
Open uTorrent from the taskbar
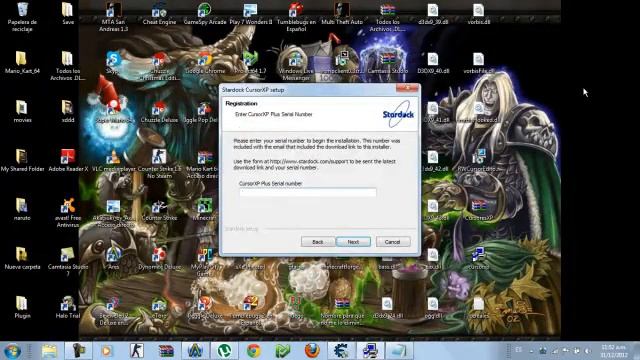click(224, 351)
